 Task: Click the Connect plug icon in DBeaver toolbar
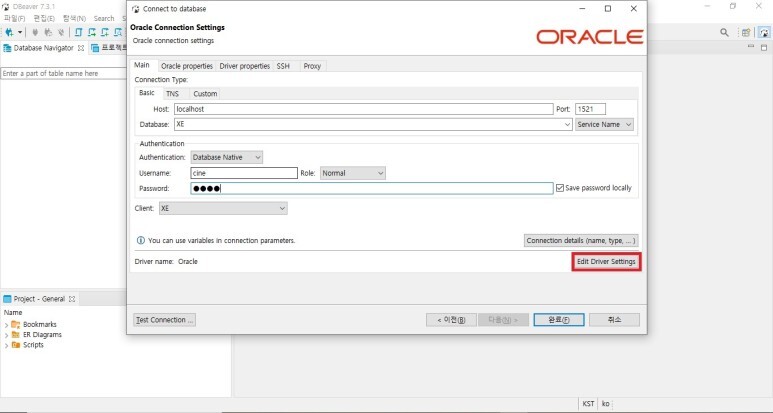point(35,33)
